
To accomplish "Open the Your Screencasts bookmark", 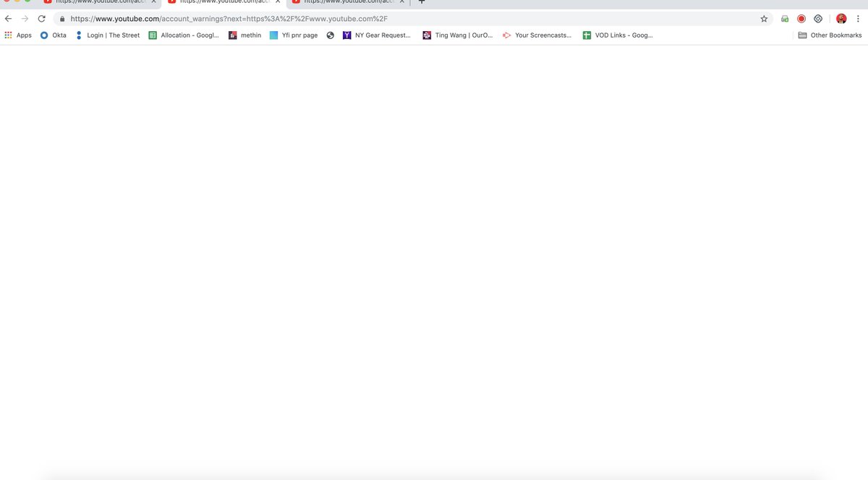I will tap(537, 35).
